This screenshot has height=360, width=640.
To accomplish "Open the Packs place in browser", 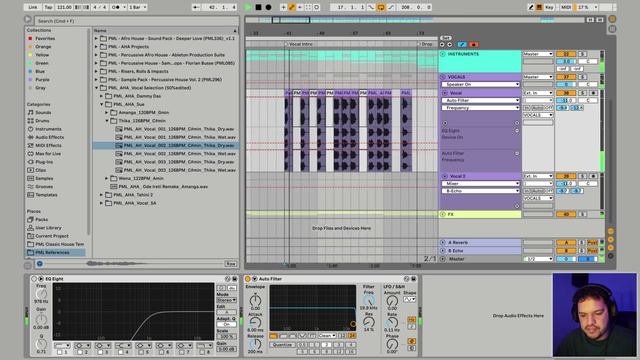I will (x=41, y=220).
